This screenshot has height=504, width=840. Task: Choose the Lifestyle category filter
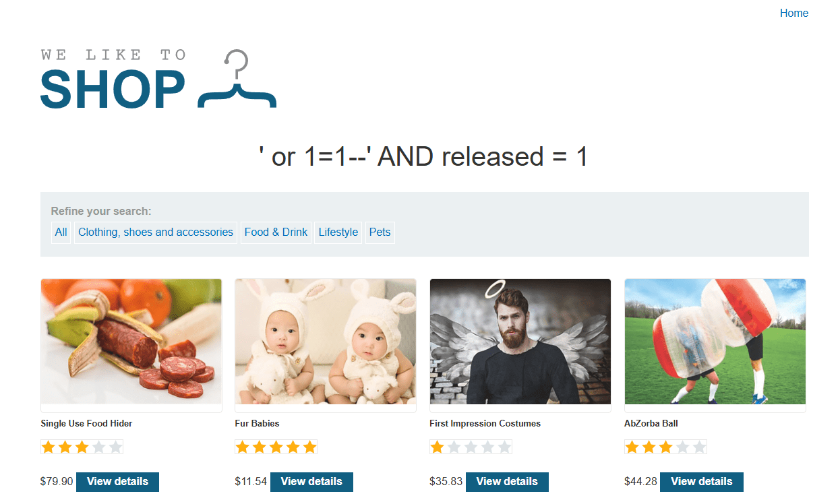338,232
